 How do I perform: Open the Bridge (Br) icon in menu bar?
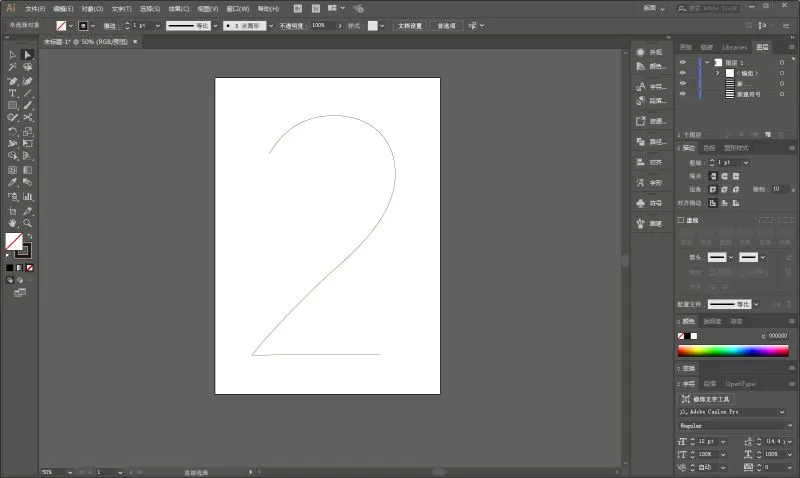pos(298,9)
